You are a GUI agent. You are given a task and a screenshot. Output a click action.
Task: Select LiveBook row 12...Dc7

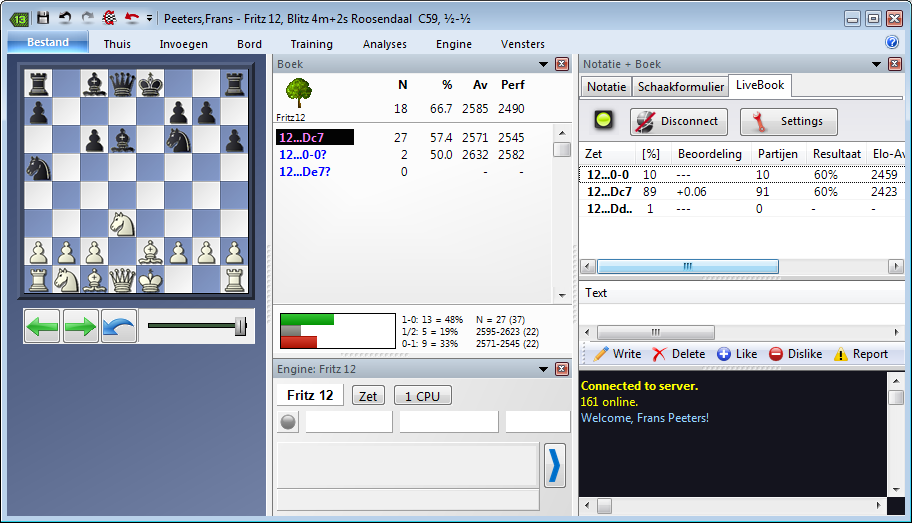pos(742,191)
